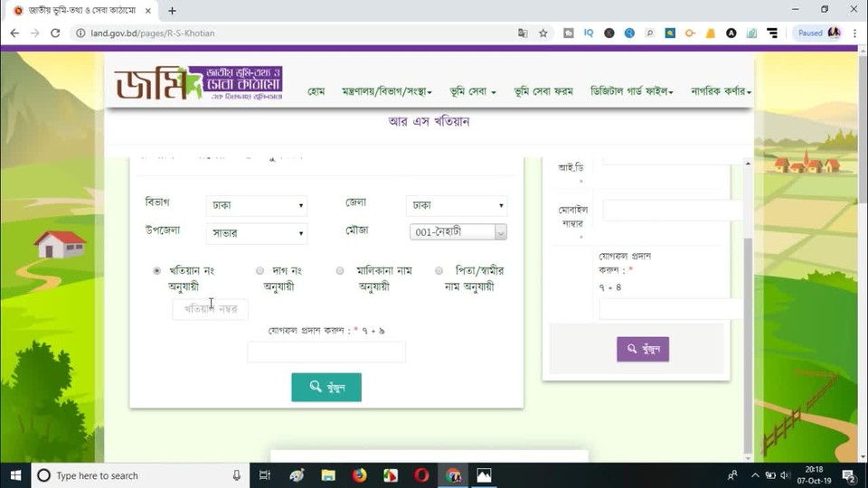Open the মৌজা dropdown showing 001-নৈহাটী

(x=458, y=232)
